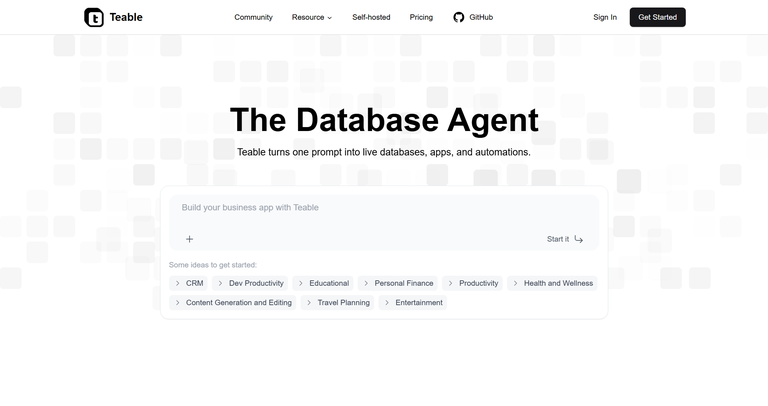768x406 pixels.
Task: Open the Pricing page
Action: coord(421,17)
